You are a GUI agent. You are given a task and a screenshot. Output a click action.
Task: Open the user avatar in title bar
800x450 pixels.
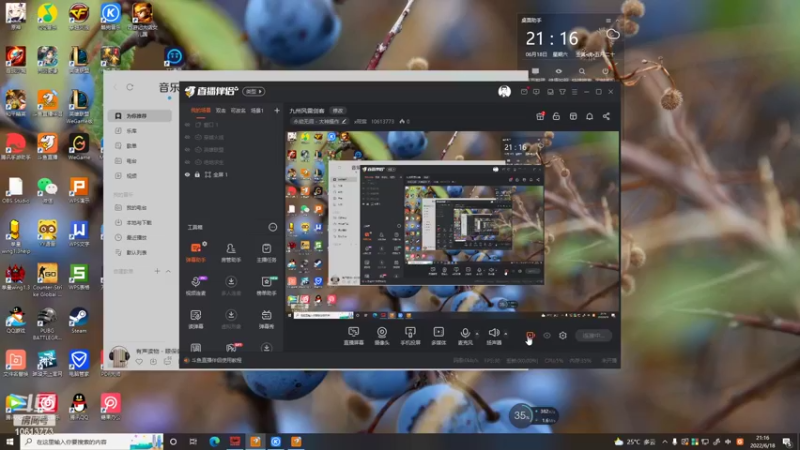[504, 91]
